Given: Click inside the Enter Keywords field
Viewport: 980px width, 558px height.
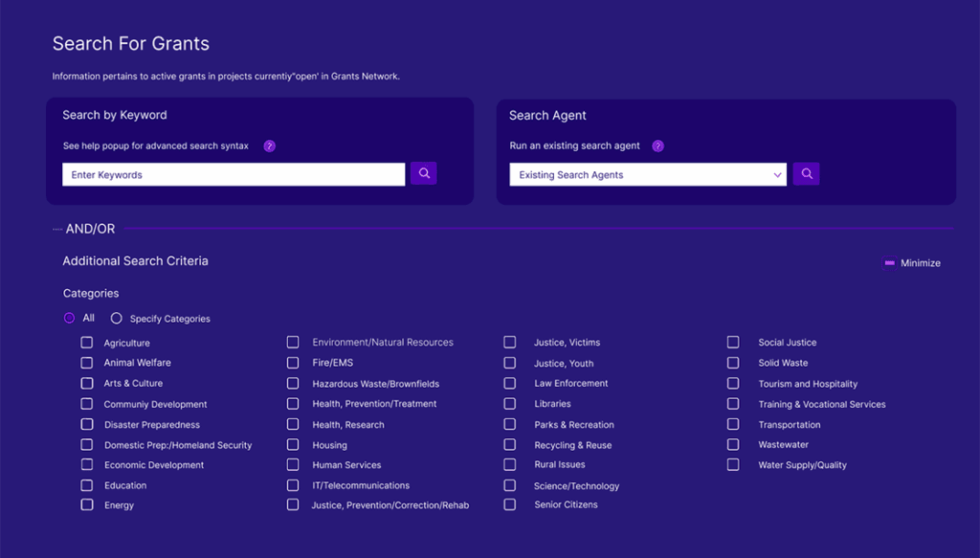Looking at the screenshot, I should pyautogui.click(x=234, y=174).
